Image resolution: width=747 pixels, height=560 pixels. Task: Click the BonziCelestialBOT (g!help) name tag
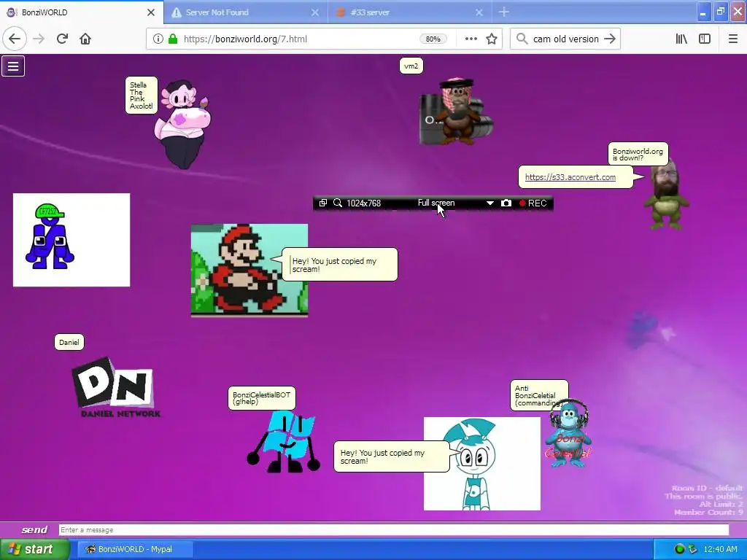[262, 398]
